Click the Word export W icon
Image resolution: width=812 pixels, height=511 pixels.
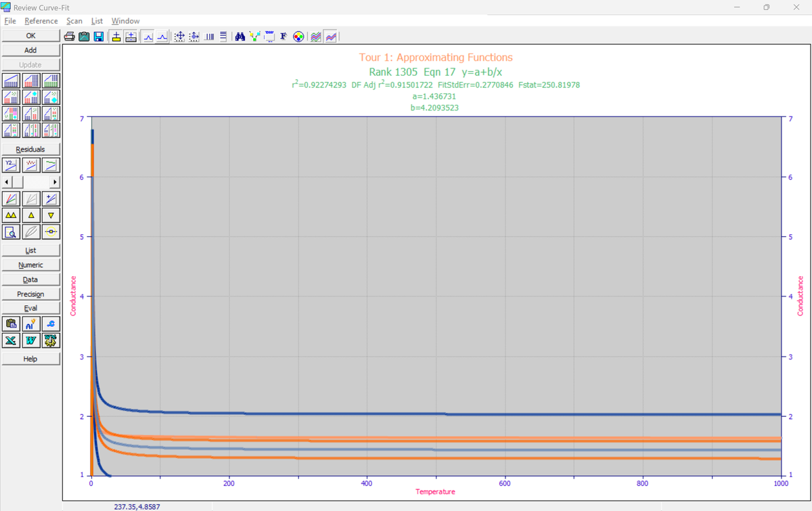click(x=30, y=339)
